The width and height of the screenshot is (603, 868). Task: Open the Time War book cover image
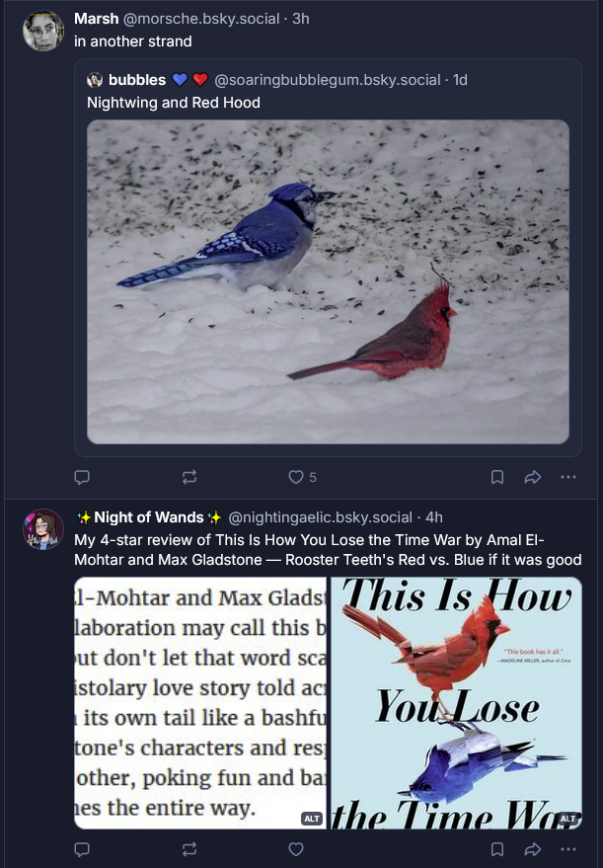tap(456, 701)
